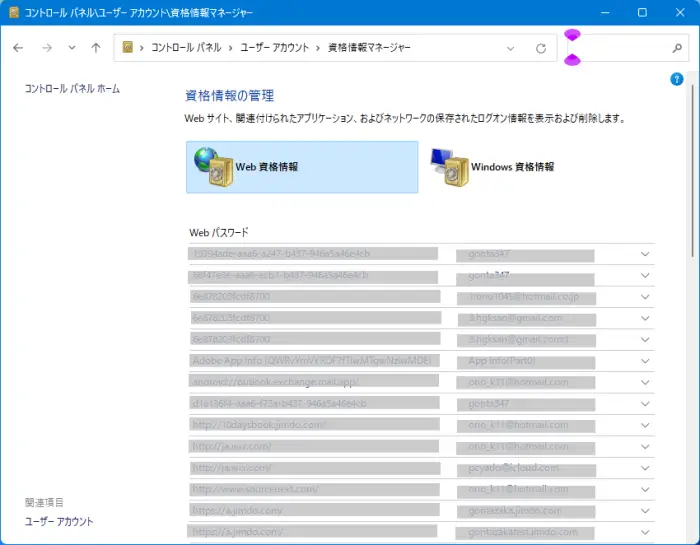This screenshot has height=545, width=700.
Task: Click the gontazakatest.jimdo.com username text
Action: 523,532
